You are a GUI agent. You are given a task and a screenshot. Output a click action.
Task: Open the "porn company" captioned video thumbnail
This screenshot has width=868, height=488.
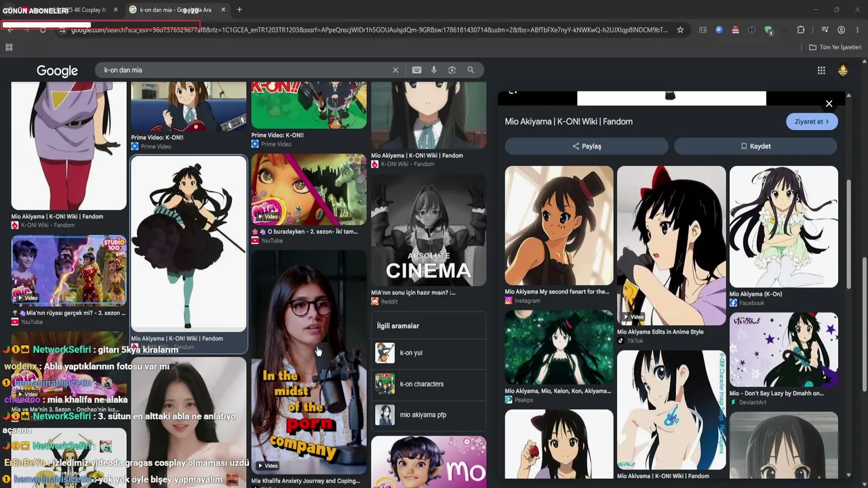pos(309,363)
